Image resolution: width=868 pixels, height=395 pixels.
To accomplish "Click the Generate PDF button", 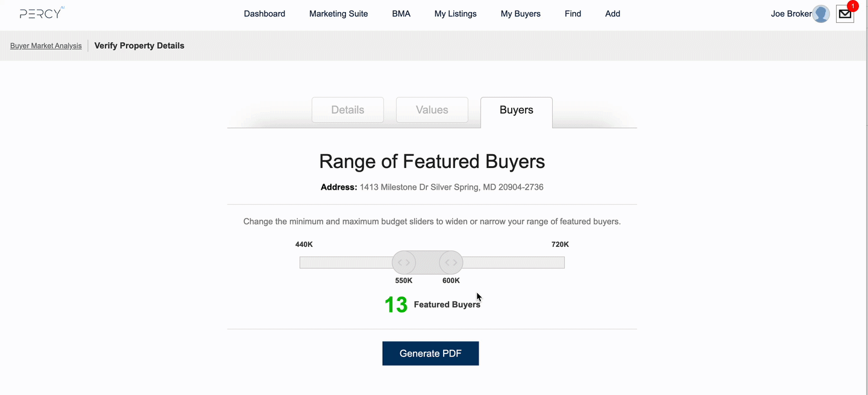I will point(430,353).
